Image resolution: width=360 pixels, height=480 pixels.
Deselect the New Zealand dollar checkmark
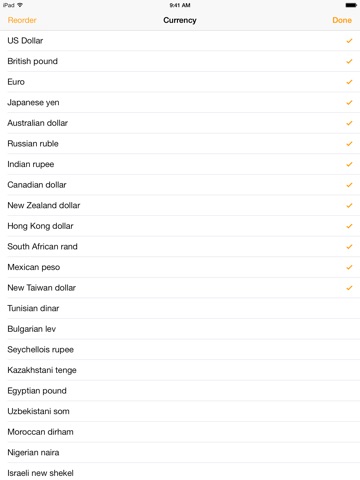coord(349,206)
